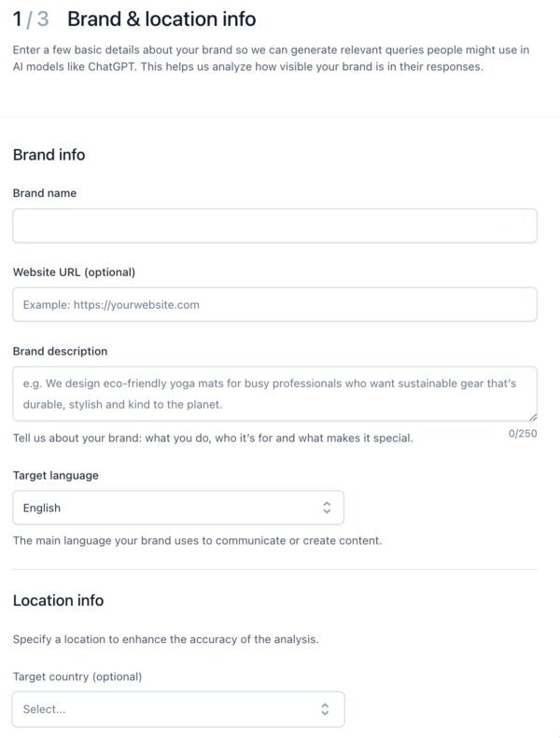Click the 0/250 character counter
560x738 pixels.
pyautogui.click(x=523, y=434)
